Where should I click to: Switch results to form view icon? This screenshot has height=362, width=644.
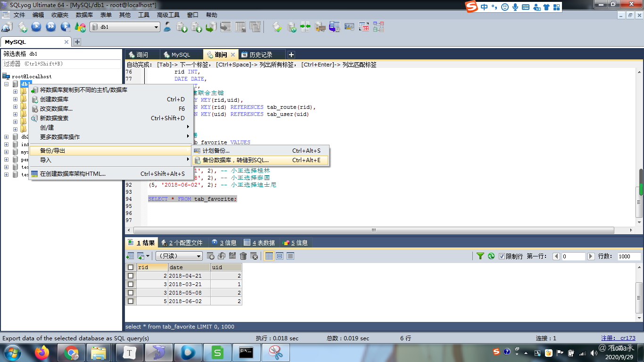(280, 256)
